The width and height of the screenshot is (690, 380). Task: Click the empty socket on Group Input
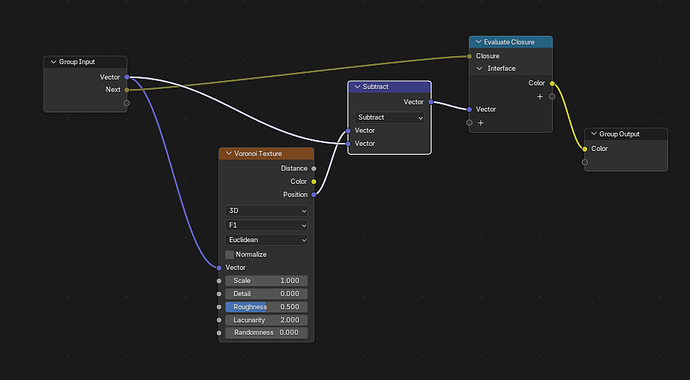pyautogui.click(x=127, y=103)
